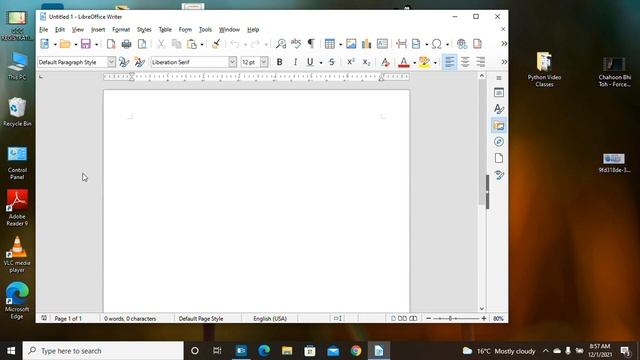Screen dimensions: 640x360
Task: Open the sidebar Styles deck
Action: tap(499, 109)
